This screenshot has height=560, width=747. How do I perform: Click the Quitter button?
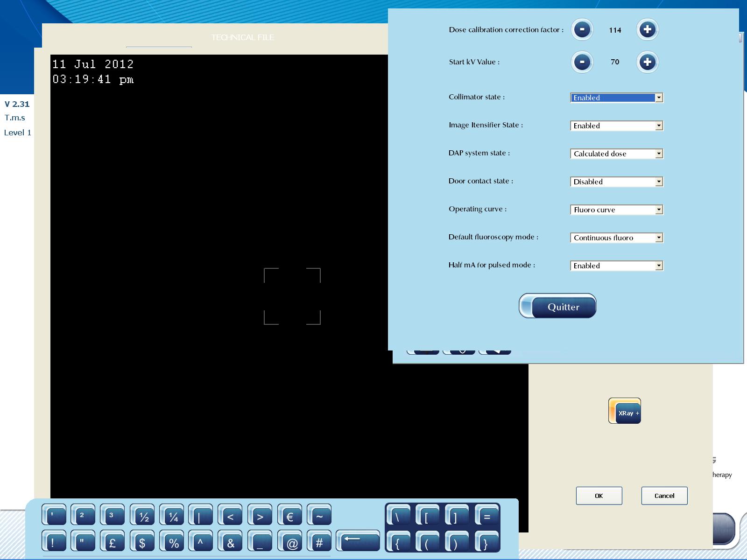coord(557,306)
